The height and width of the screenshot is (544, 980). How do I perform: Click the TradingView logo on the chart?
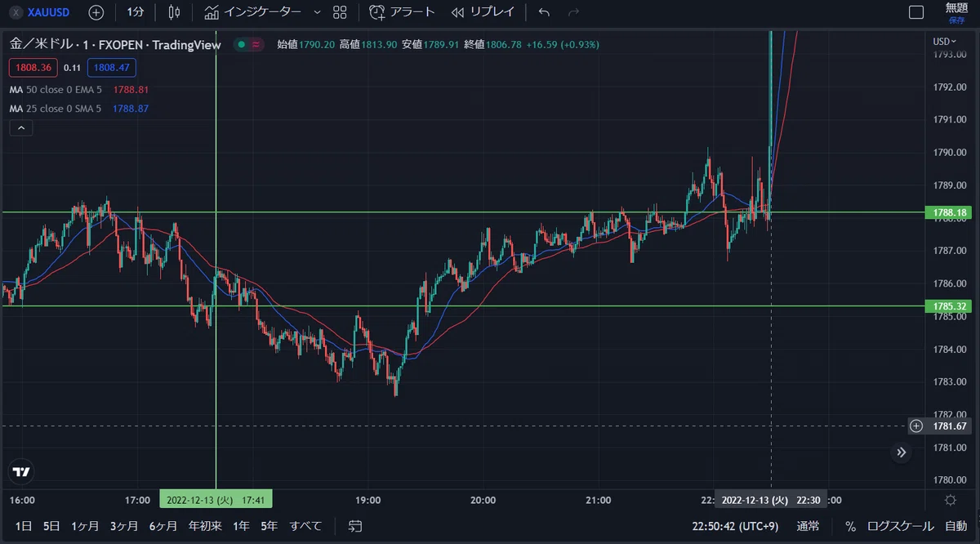(x=22, y=471)
